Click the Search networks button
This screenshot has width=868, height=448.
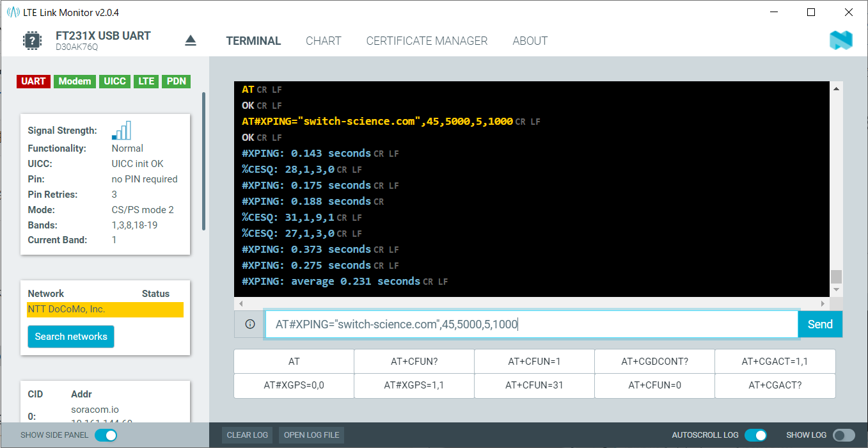tap(71, 337)
